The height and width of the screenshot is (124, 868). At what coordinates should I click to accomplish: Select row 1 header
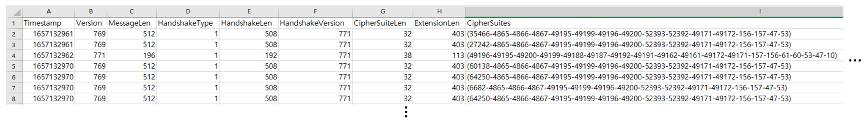click(x=14, y=23)
